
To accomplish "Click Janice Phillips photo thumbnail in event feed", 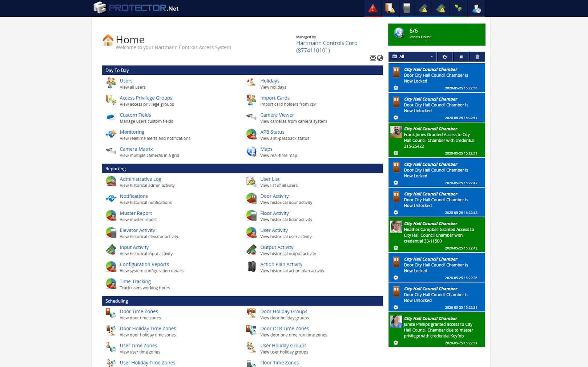I will (x=396, y=322).
